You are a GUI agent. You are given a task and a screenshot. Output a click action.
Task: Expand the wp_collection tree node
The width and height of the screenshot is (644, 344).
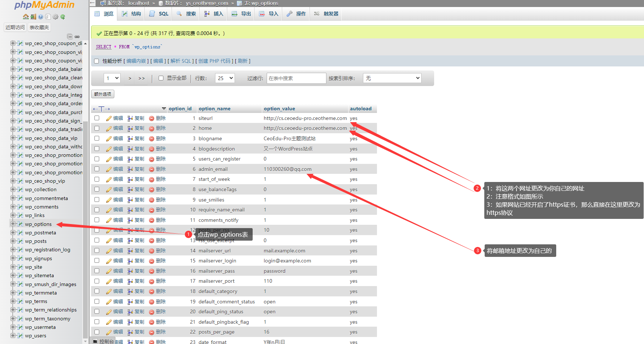13,189
